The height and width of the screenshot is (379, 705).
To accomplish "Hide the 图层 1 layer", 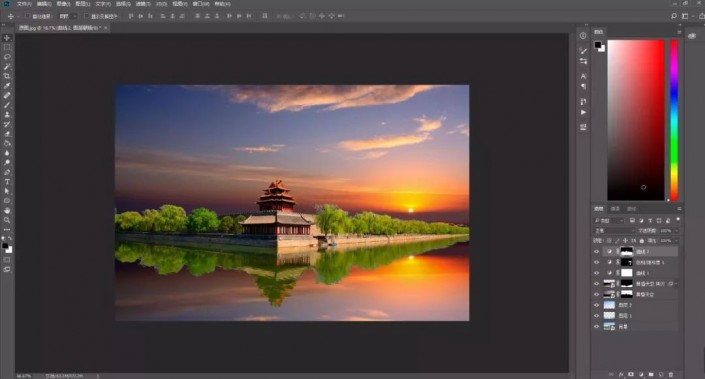I will [x=597, y=316].
